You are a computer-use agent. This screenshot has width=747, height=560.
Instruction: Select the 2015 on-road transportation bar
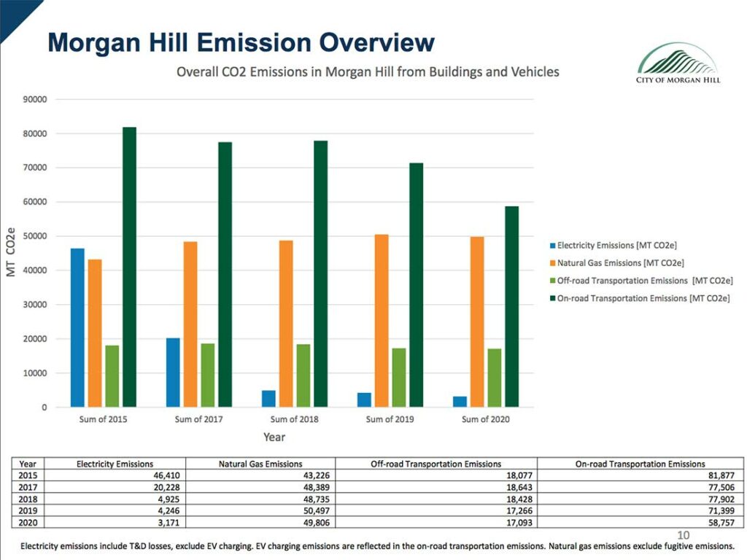tap(129, 267)
